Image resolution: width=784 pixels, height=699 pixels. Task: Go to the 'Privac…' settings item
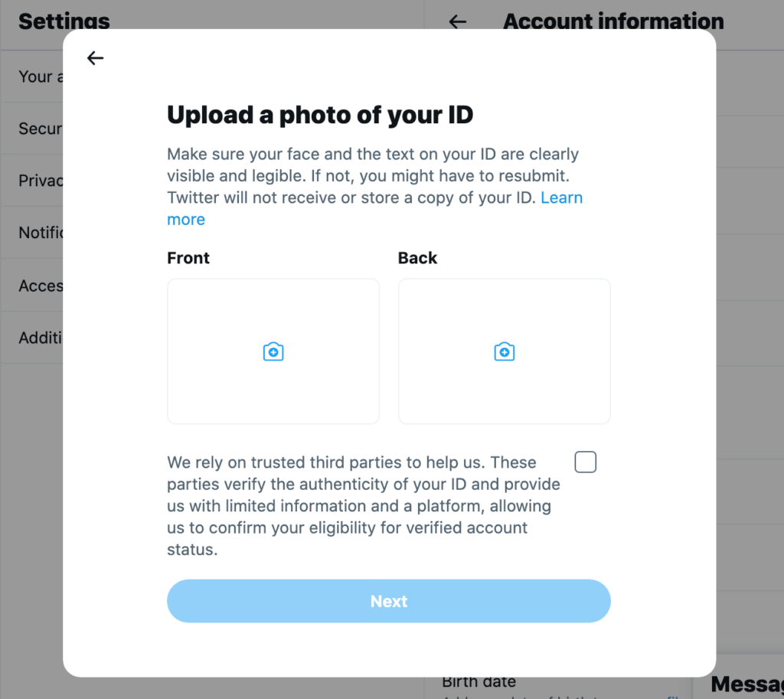click(40, 181)
